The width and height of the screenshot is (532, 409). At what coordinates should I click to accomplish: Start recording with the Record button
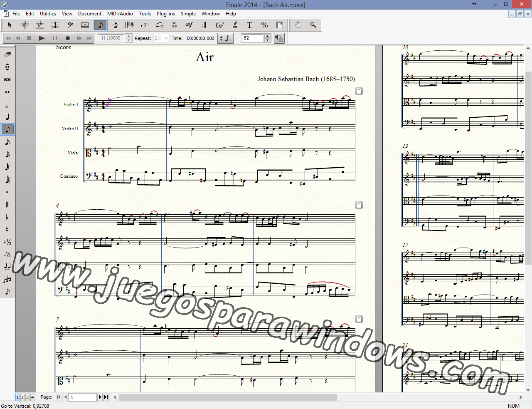coord(67,38)
